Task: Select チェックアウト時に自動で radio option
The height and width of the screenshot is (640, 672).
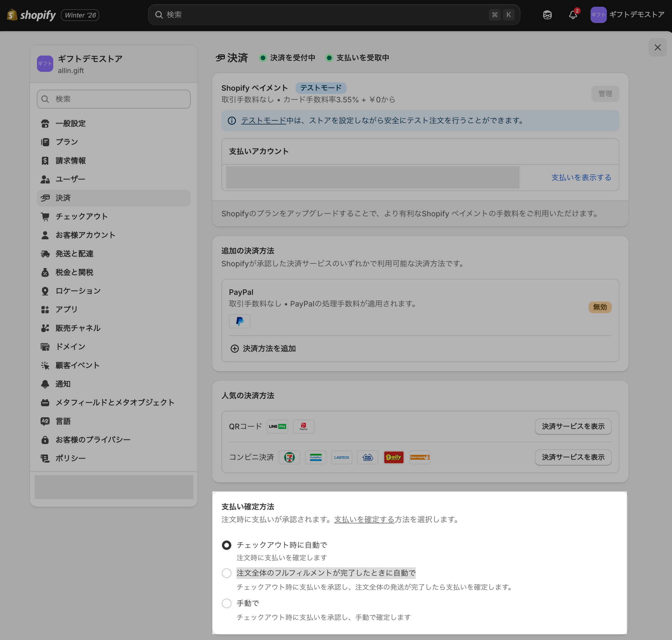Action: click(227, 545)
